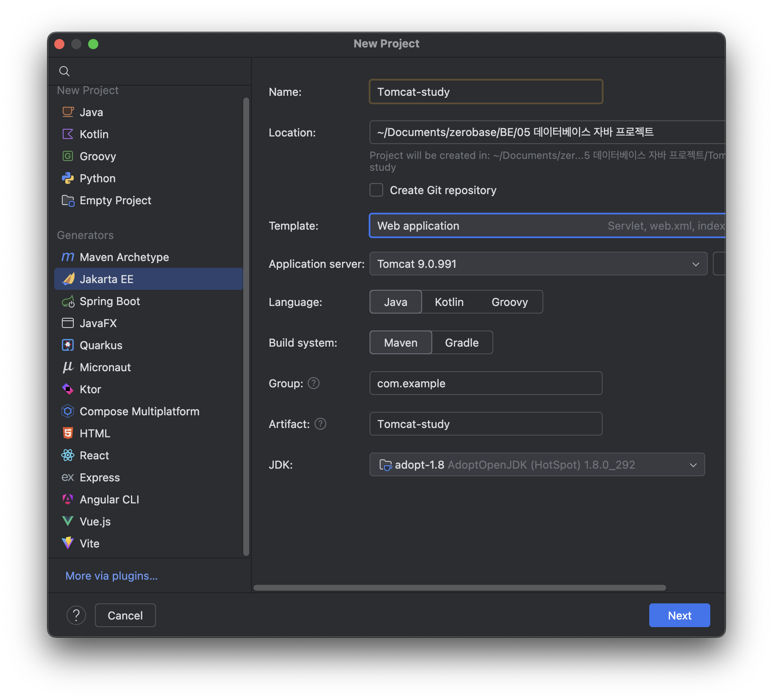The height and width of the screenshot is (700, 773).
Task: Switch language to Kotlin
Action: [x=449, y=302]
